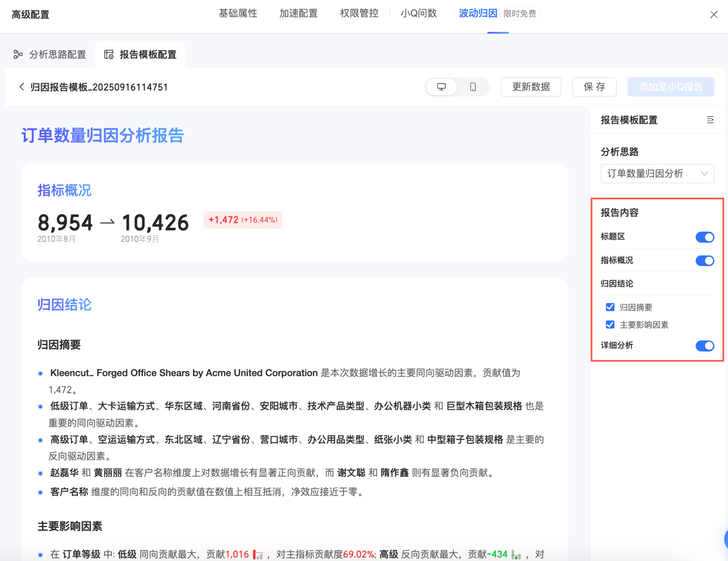Open the 分析思路 dropdown selector

pyautogui.click(x=657, y=174)
